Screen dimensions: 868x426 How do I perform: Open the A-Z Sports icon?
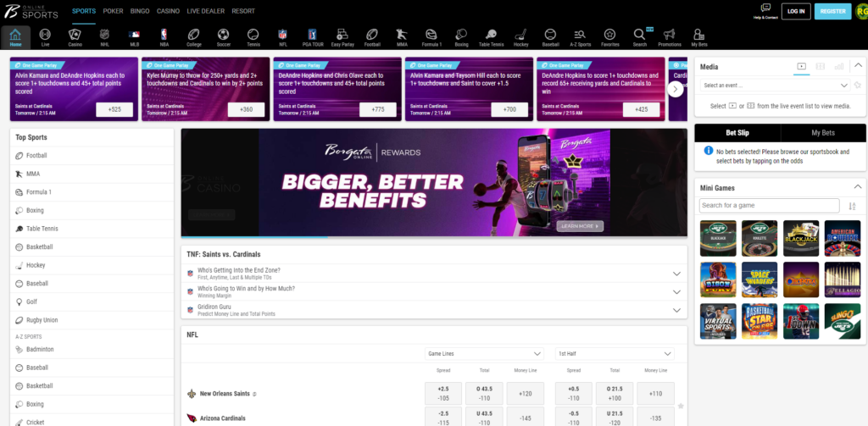click(x=580, y=37)
